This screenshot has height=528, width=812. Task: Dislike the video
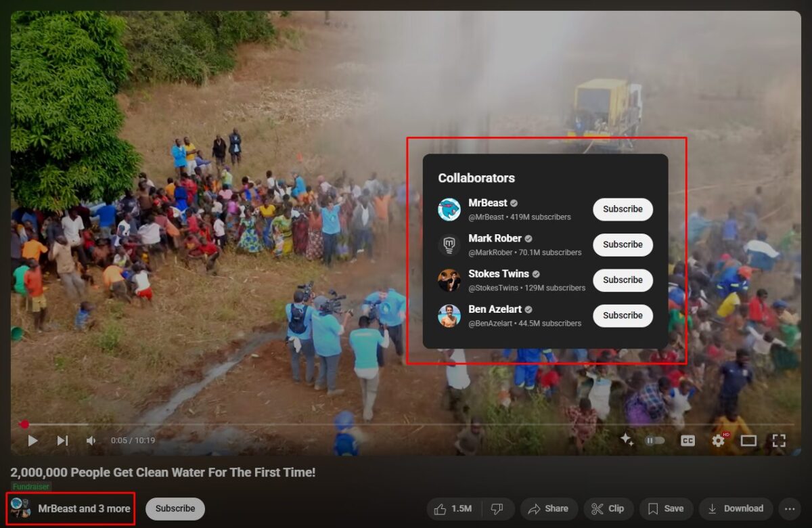tap(499, 508)
